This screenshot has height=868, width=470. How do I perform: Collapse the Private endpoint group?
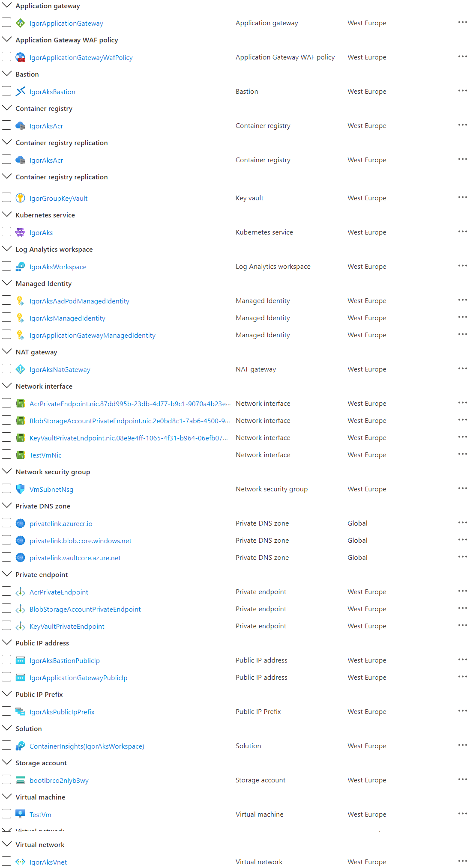7,574
